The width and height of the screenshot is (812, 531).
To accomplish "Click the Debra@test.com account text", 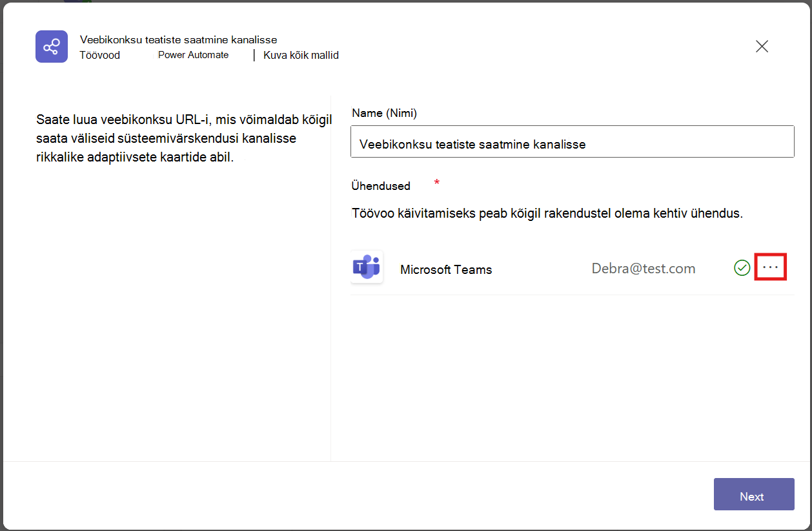I will [644, 269].
